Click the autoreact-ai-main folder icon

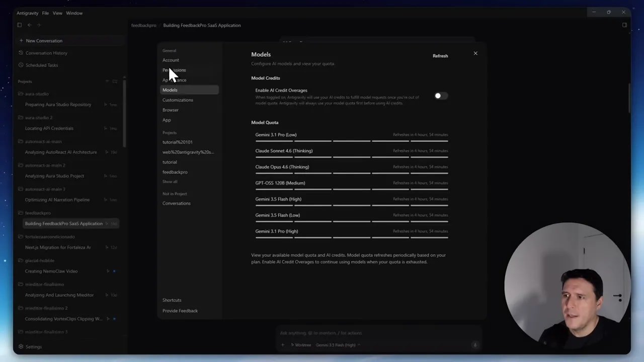[x=21, y=142]
